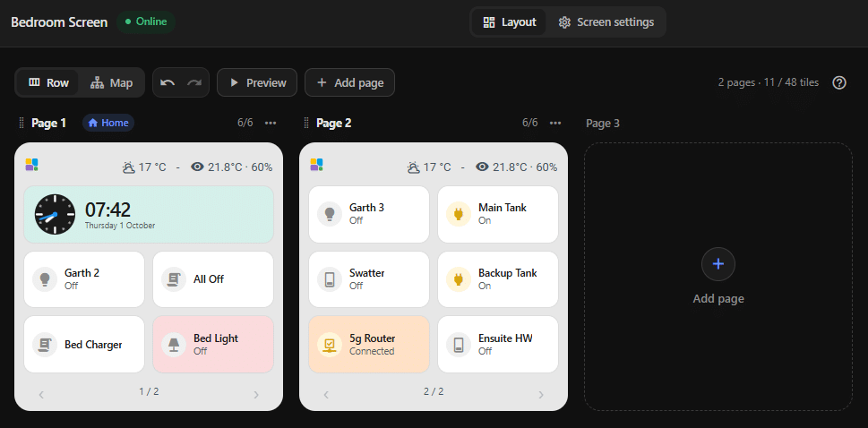Click the '2 pages · 11 / 48 tiles' text

tap(769, 82)
